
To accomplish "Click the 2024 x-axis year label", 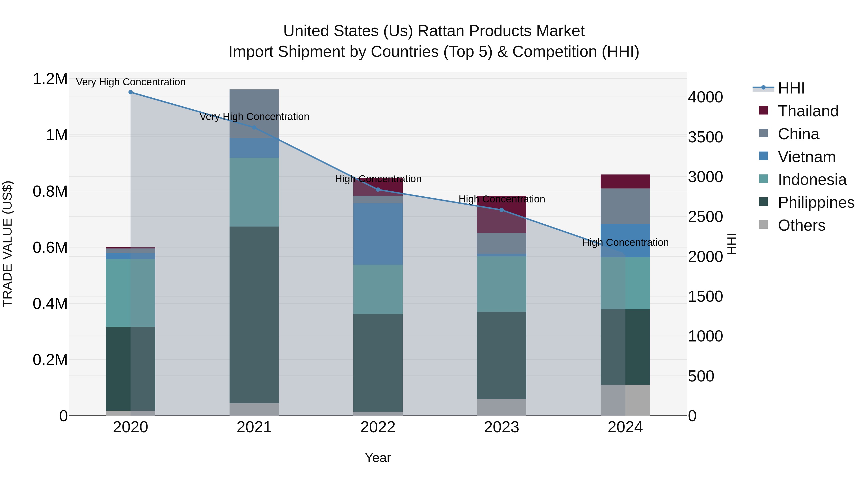I will [625, 427].
